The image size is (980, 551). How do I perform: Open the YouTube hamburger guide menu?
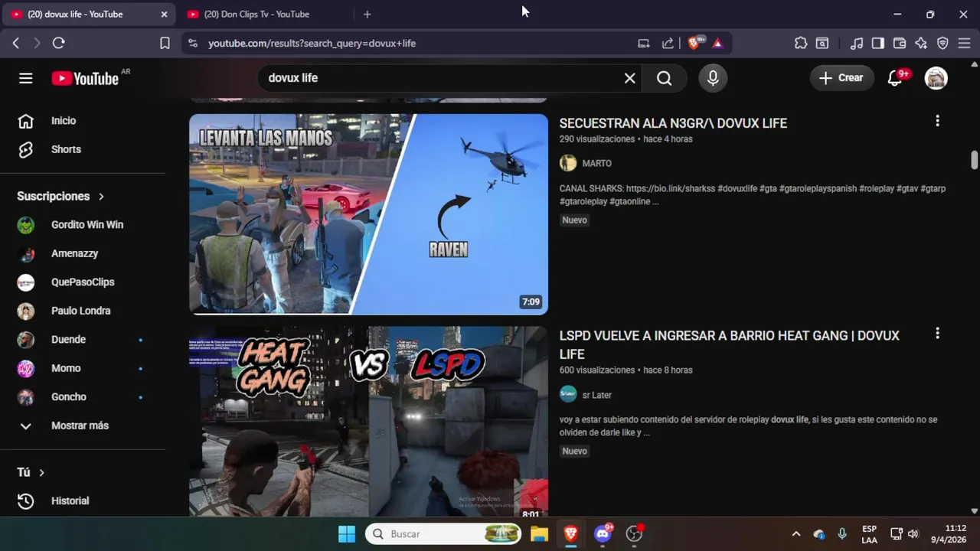coord(26,78)
